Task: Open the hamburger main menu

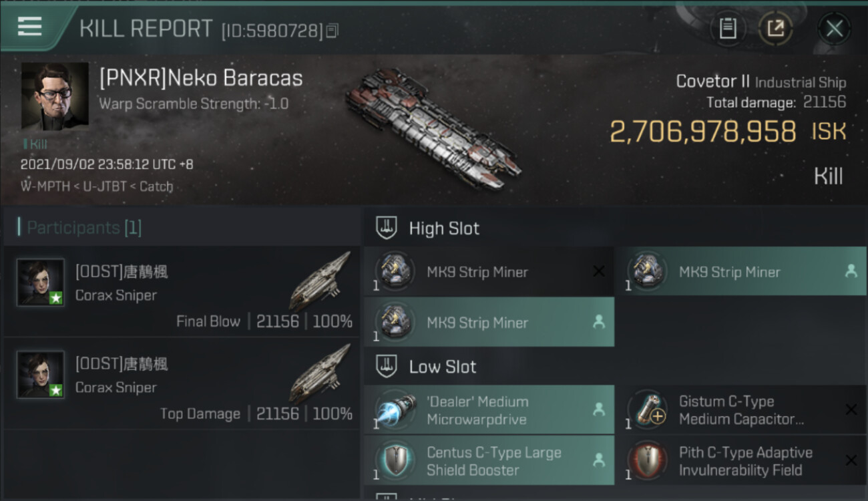Action: (x=30, y=27)
